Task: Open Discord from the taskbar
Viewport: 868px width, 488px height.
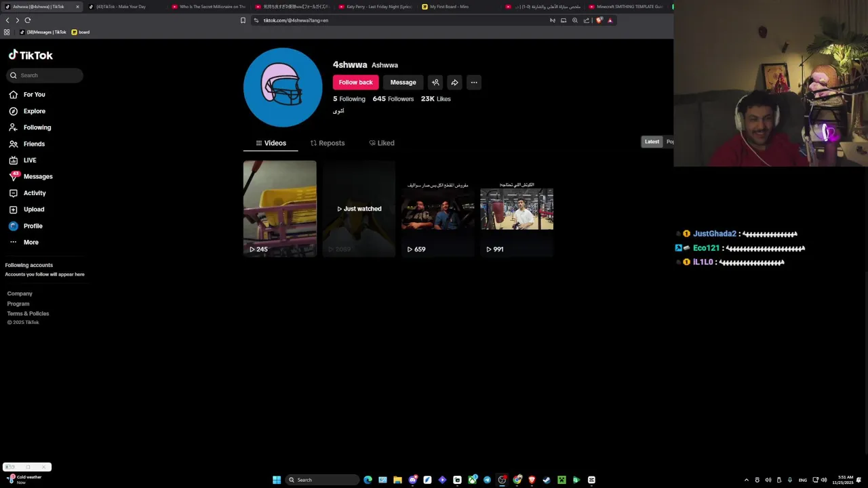Action: pyautogui.click(x=413, y=480)
